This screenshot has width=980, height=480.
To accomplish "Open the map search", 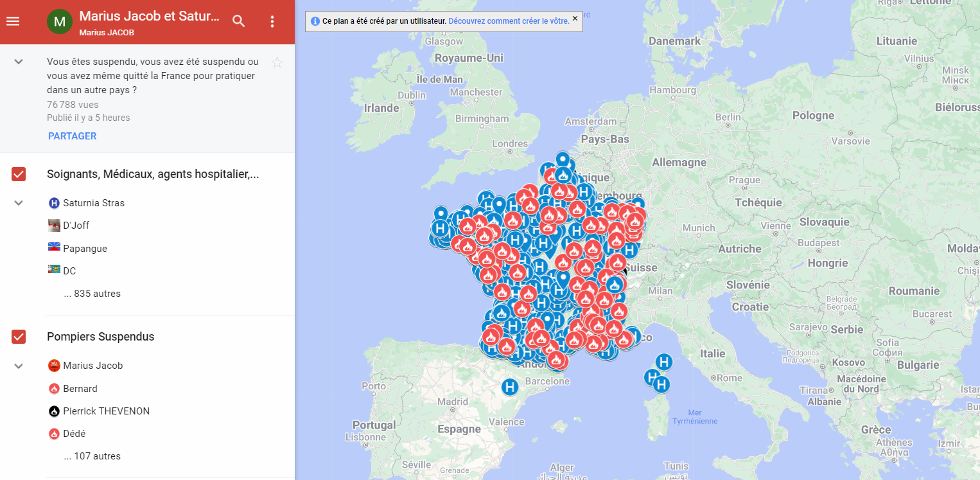I will click(238, 21).
